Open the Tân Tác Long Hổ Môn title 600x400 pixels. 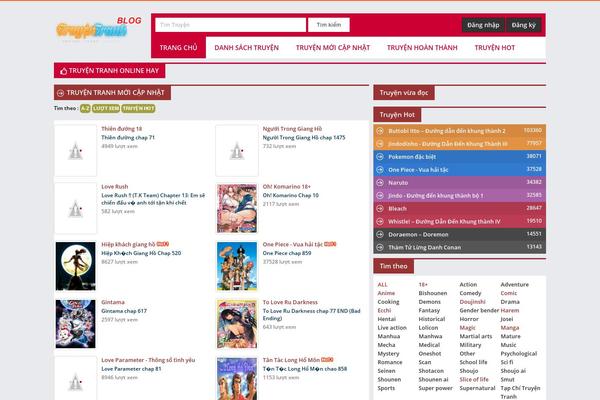point(291,360)
